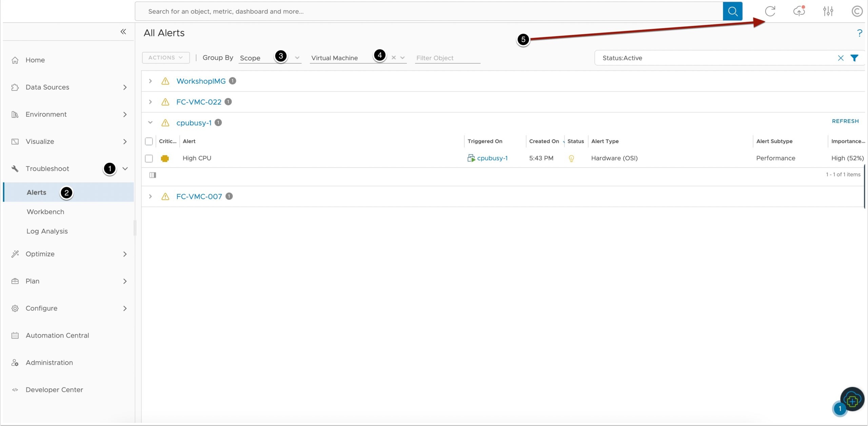The height and width of the screenshot is (426, 868).
Task: Click the Automation Central calendar icon
Action: pyautogui.click(x=15, y=336)
